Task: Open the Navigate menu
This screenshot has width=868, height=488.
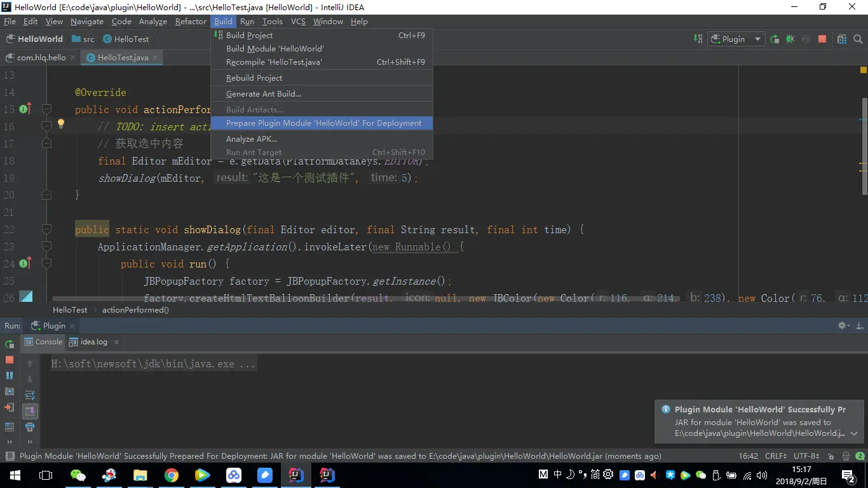Action: click(87, 22)
